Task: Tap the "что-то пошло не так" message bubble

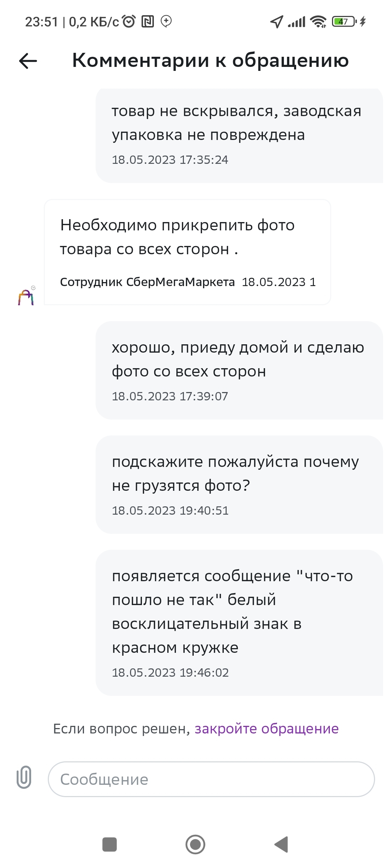Action: pyautogui.click(x=239, y=622)
